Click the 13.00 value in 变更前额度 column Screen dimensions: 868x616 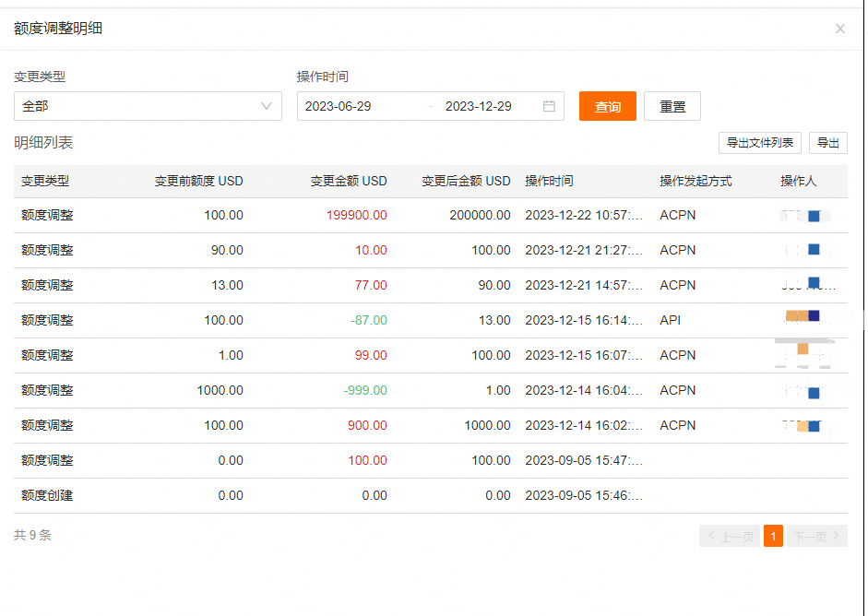227,285
